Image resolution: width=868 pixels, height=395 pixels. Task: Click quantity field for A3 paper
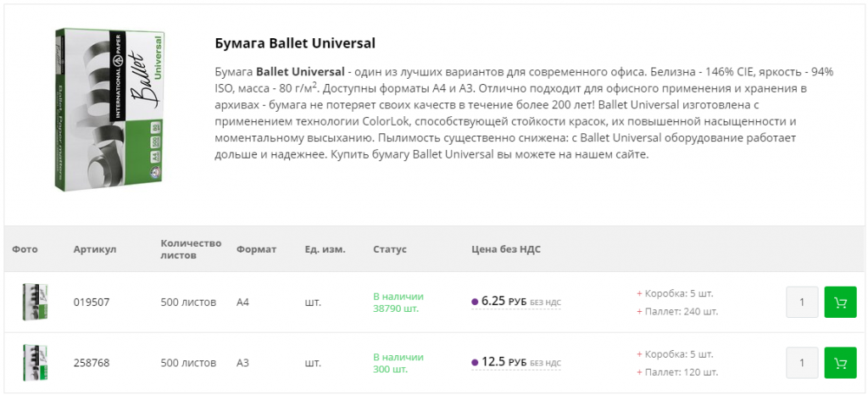(x=802, y=363)
